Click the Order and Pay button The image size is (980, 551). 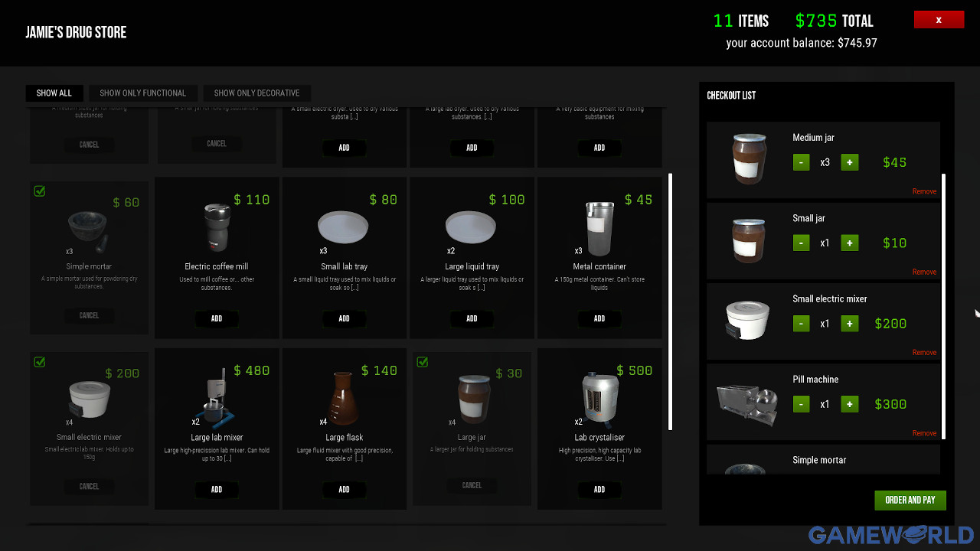pyautogui.click(x=910, y=500)
